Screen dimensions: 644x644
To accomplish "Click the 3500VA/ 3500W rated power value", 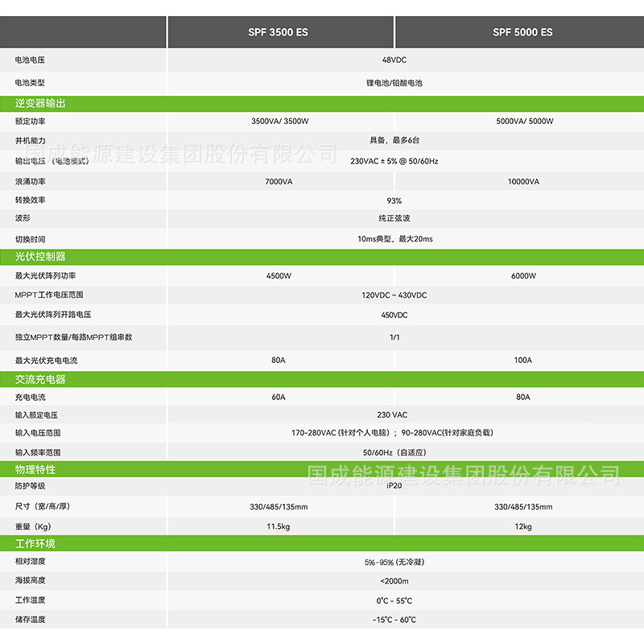I will 279,122.
